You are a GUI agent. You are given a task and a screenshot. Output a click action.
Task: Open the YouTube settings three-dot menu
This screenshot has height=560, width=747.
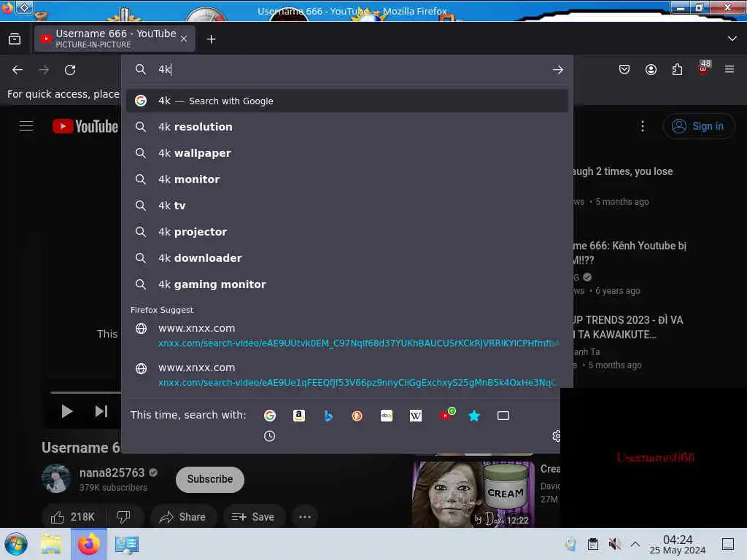[642, 126]
